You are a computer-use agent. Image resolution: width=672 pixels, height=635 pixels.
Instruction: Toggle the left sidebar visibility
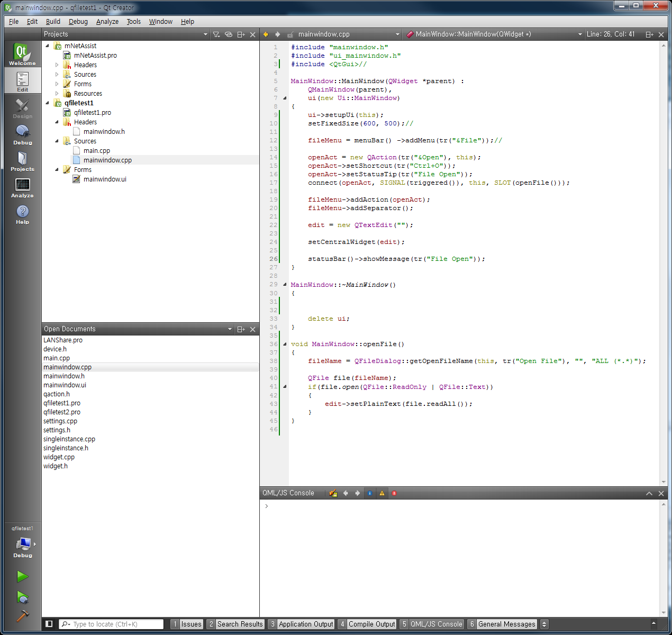pyautogui.click(x=49, y=624)
